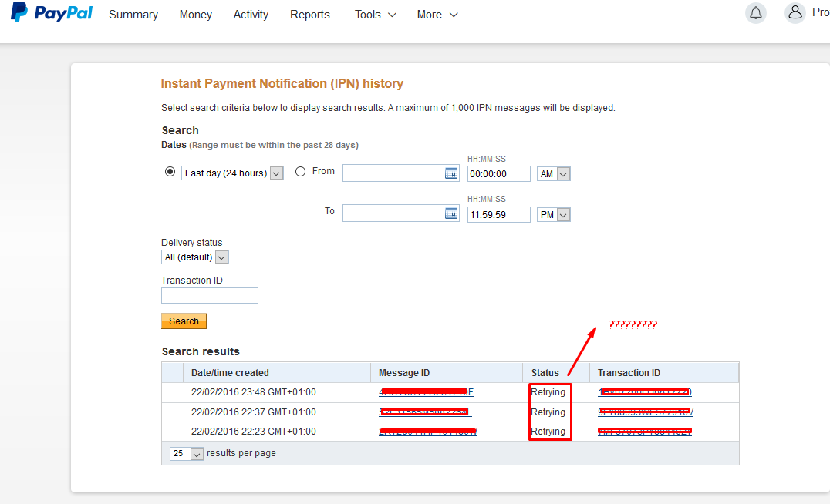This screenshot has width=830, height=504.
Task: Click the end time field showing 11:59:59
Action: point(498,215)
